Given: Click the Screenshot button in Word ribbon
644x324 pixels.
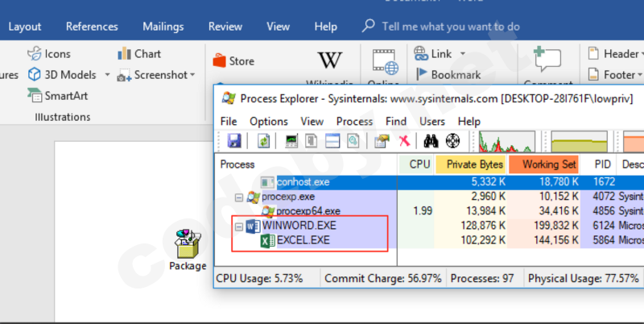Looking at the screenshot, I should point(152,75).
